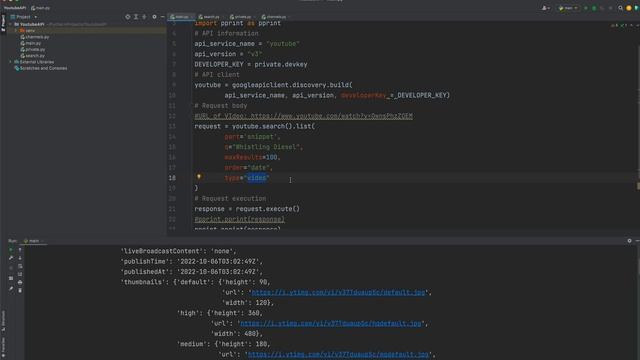Switch to channels.py editor tab
The height and width of the screenshot is (360, 640).
click(276, 17)
